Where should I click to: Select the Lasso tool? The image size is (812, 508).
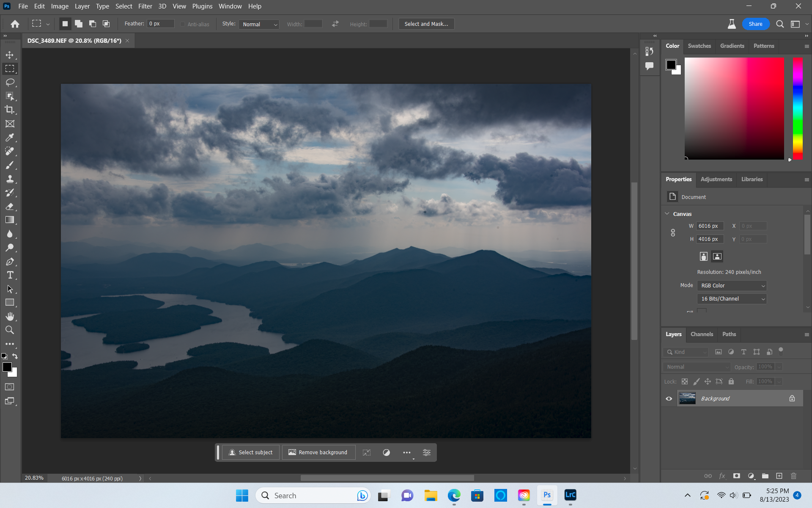[11, 83]
